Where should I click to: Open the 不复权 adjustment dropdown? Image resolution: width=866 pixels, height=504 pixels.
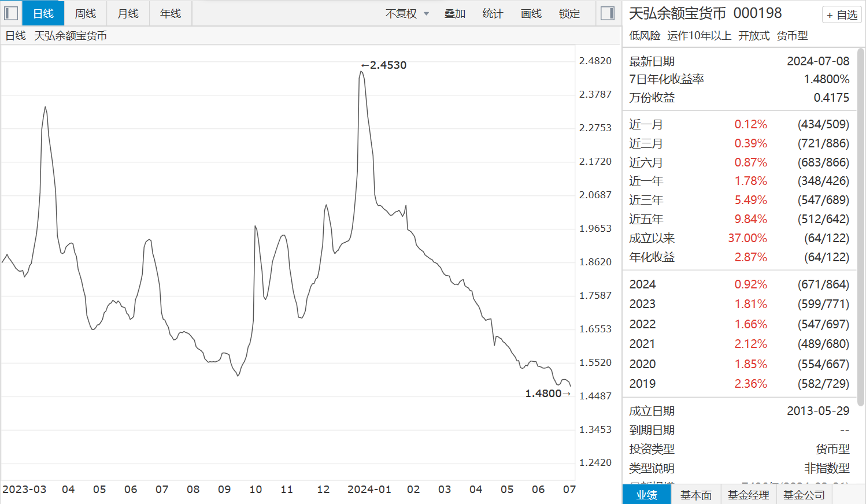coord(407,14)
